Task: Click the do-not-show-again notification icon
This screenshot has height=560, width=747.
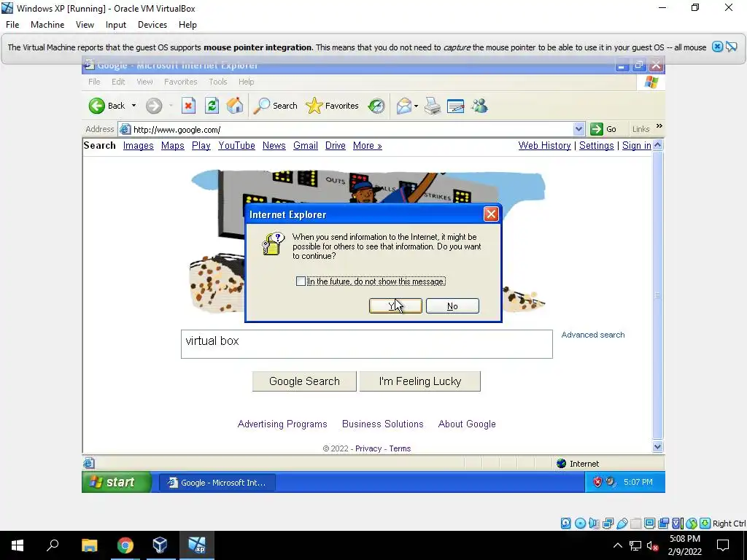Action: coord(732,47)
